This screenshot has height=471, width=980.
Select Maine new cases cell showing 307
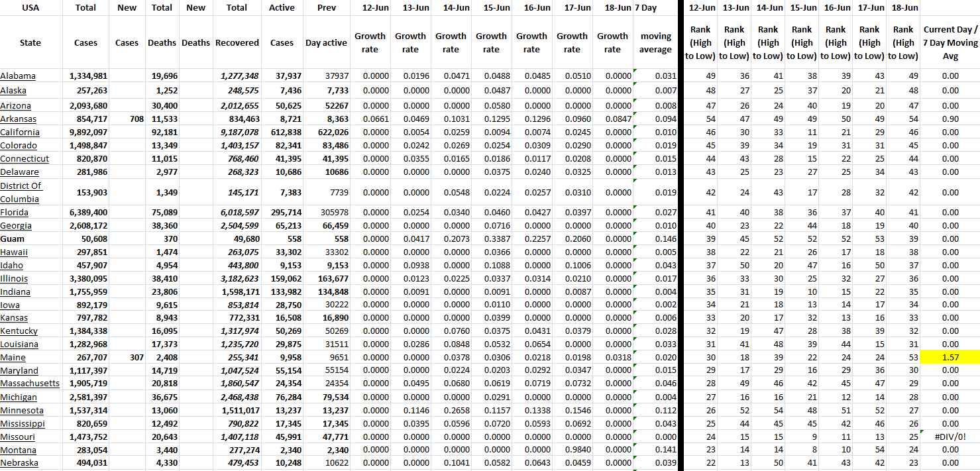click(x=127, y=358)
